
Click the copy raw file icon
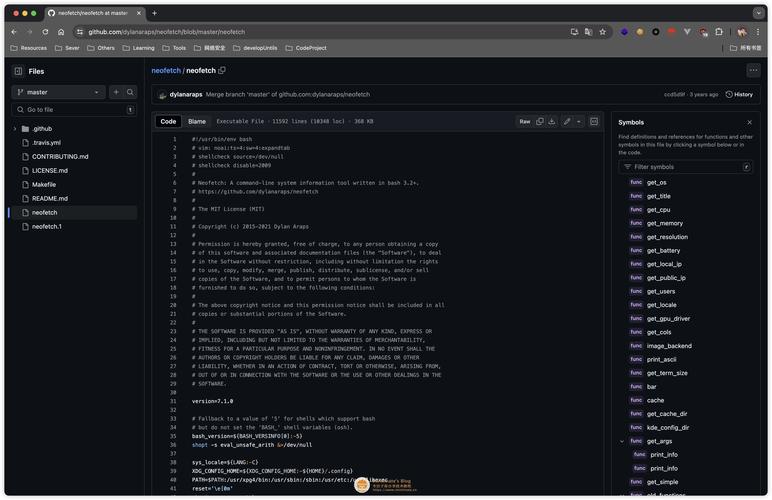tap(540, 121)
